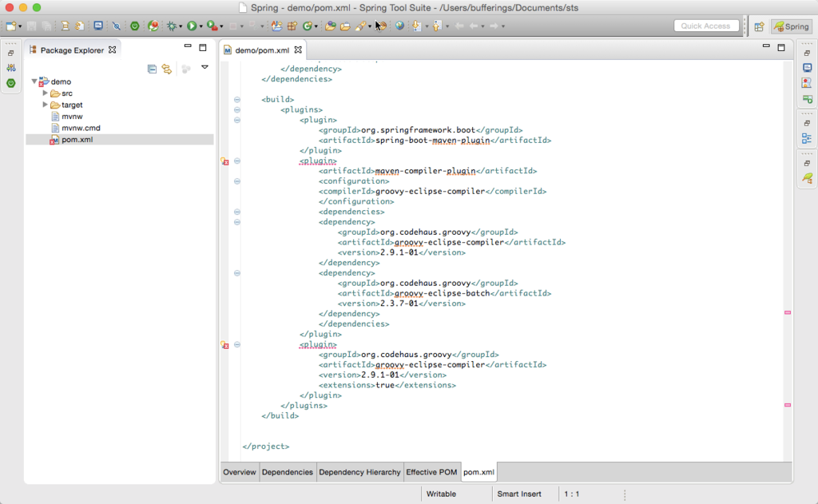
Task: Run the application with the green Run icon
Action: point(190,26)
